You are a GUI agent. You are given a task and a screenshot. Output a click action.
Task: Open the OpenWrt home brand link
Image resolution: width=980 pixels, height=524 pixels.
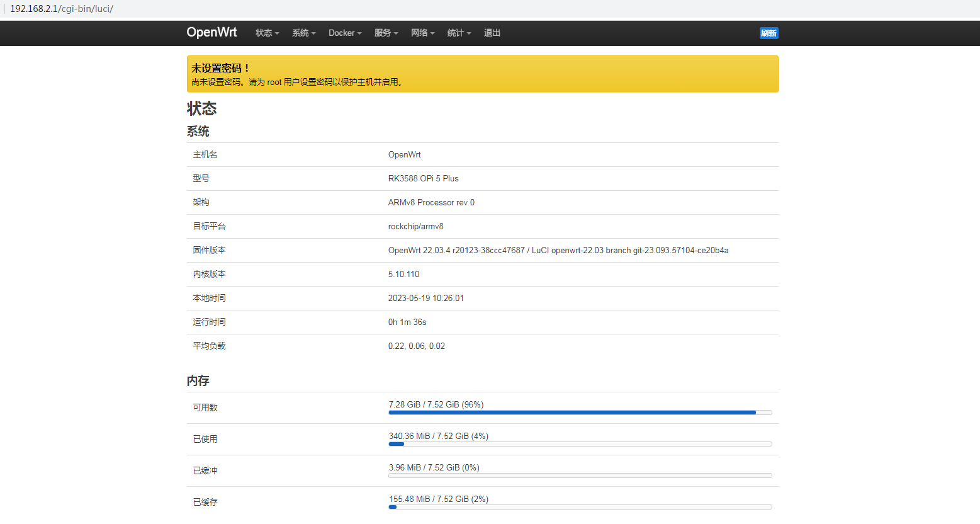[x=211, y=32]
